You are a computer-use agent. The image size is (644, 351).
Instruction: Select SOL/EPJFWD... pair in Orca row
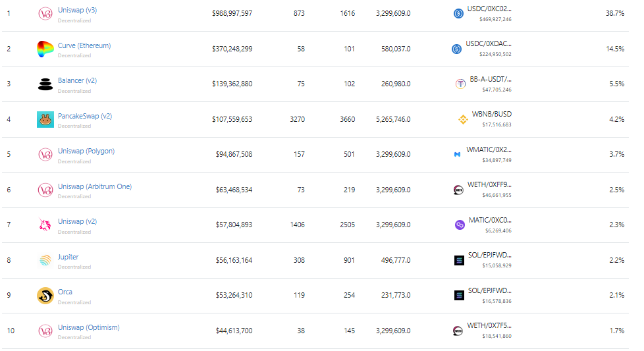[489, 290]
